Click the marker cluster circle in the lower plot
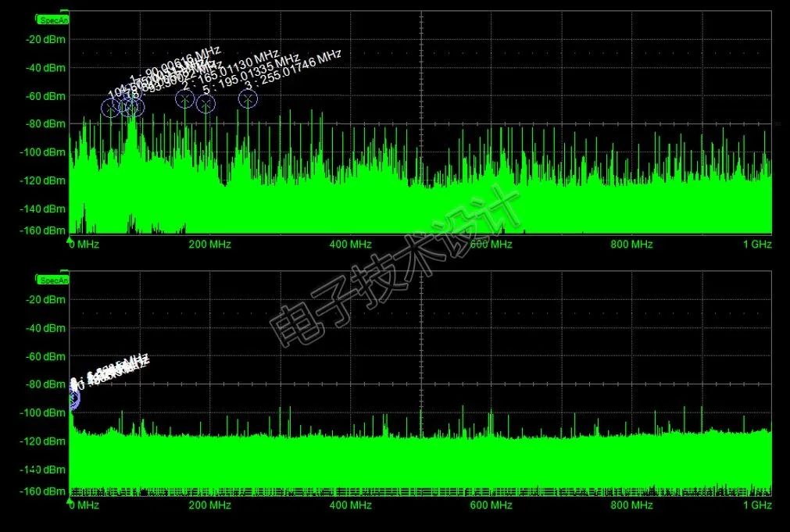Image resolution: width=790 pixels, height=532 pixels. (x=73, y=398)
